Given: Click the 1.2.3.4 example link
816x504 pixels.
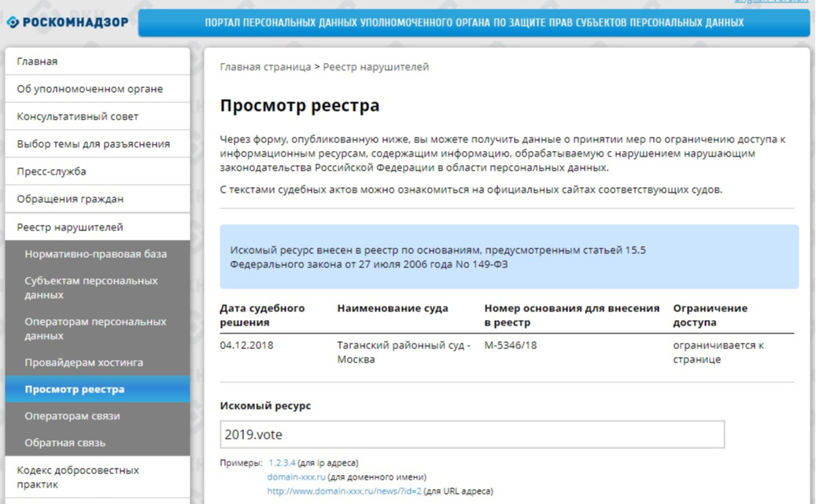Looking at the screenshot, I should click(x=282, y=463).
